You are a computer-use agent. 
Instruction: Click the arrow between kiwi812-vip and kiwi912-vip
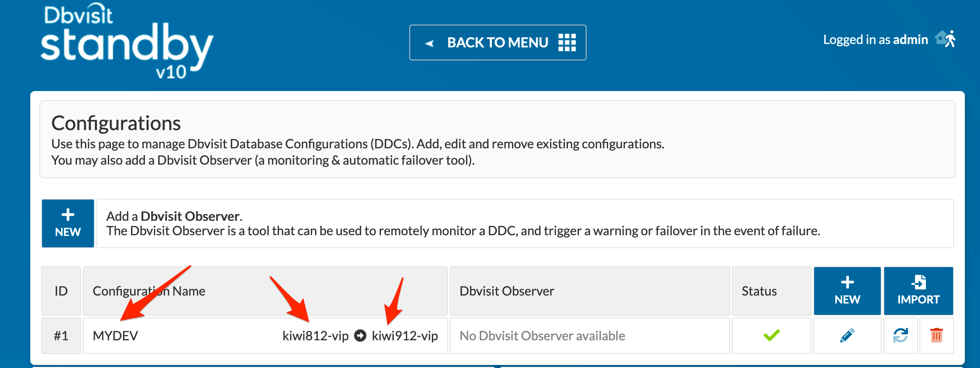tap(360, 336)
